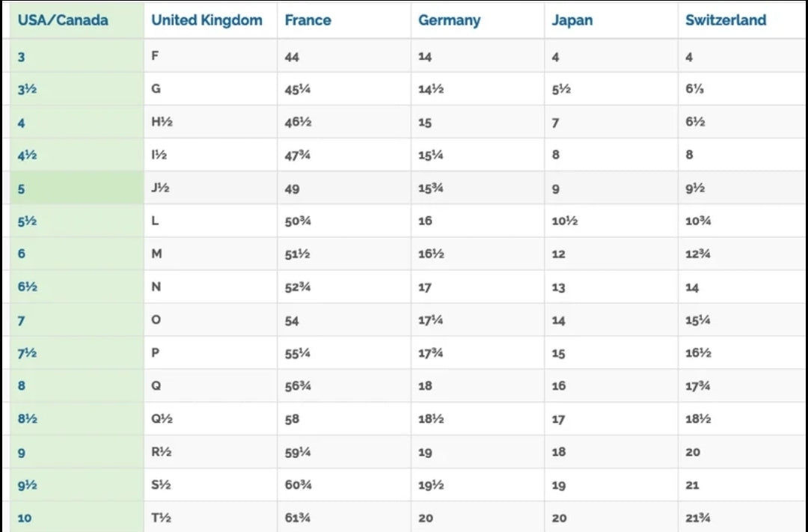Select France value 59¼ cell
This screenshot has height=532, width=808.
[344, 452]
